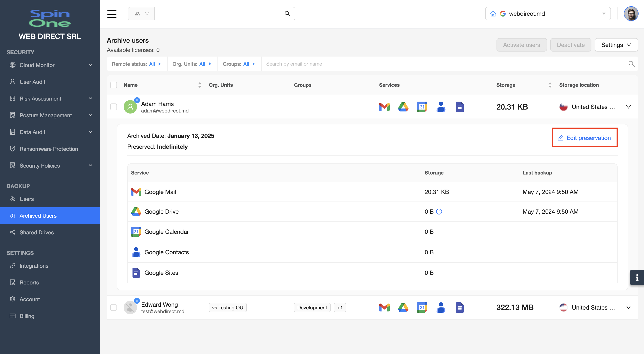Click the Edit preservation link

point(585,138)
